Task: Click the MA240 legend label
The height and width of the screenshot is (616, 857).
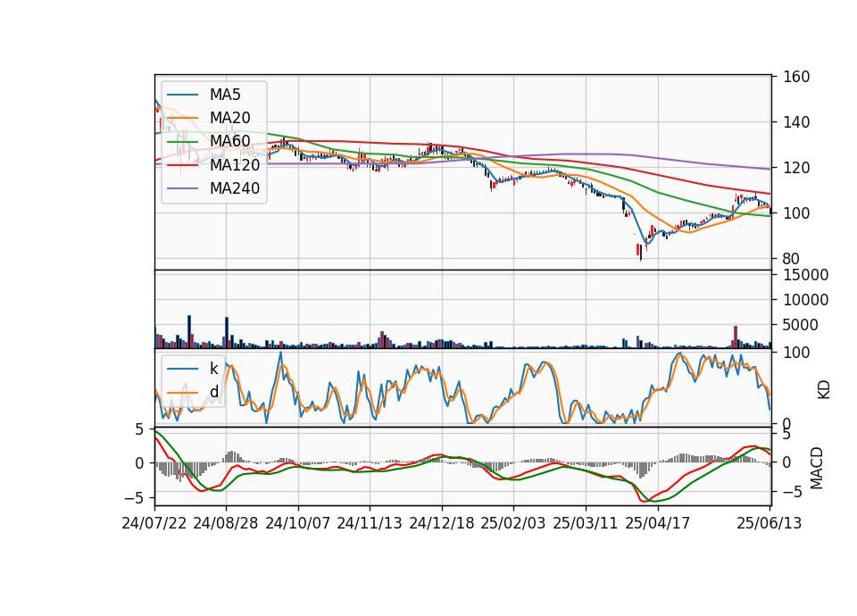Action: [235, 188]
